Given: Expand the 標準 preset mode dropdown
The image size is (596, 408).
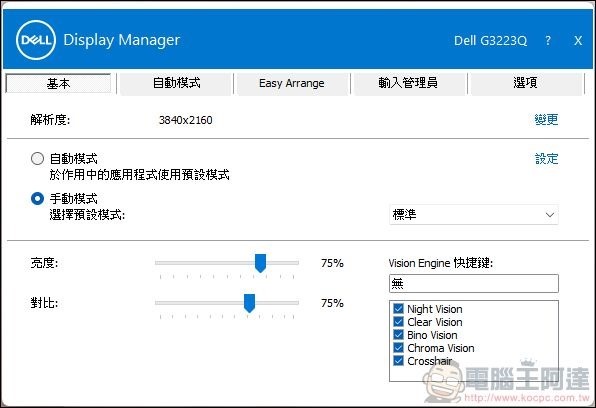Looking at the screenshot, I should (x=474, y=215).
